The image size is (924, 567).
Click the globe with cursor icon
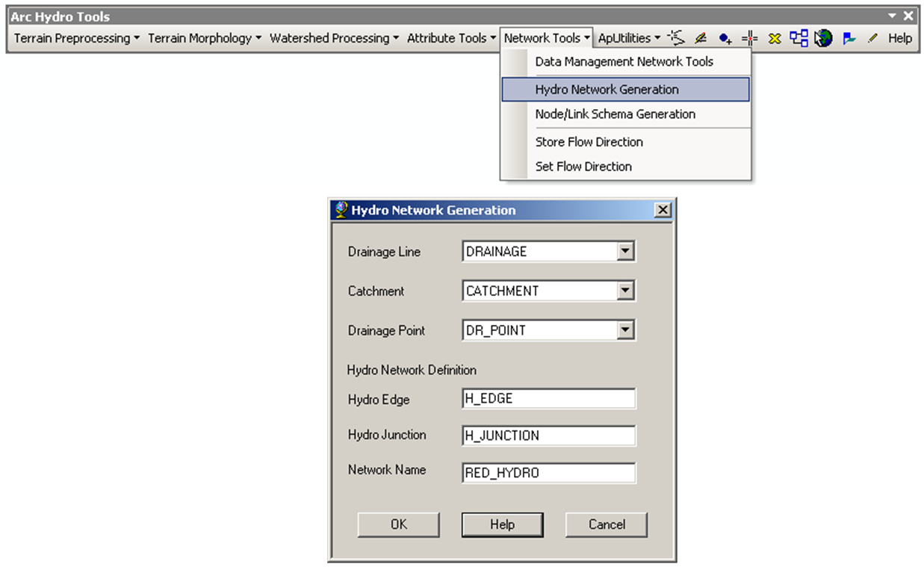[823, 38]
